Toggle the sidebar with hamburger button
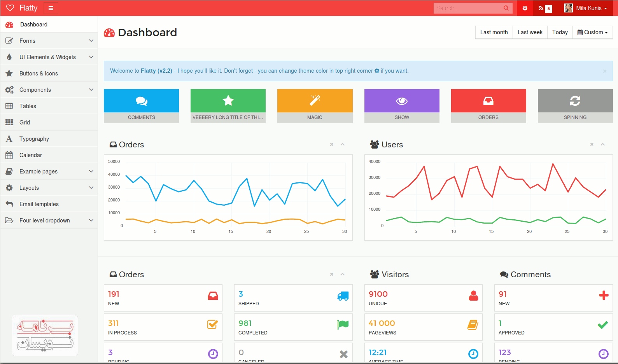Viewport: 618px width, 364px height. 51,8
